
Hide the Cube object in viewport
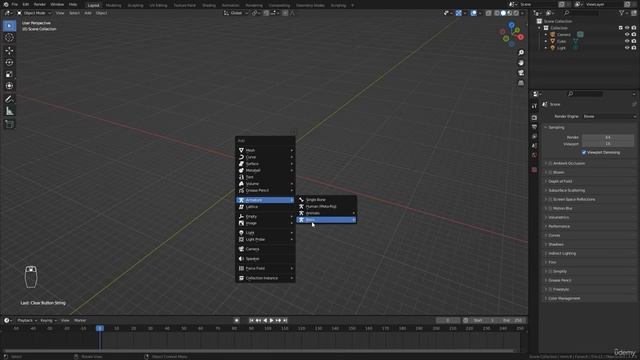(627, 41)
